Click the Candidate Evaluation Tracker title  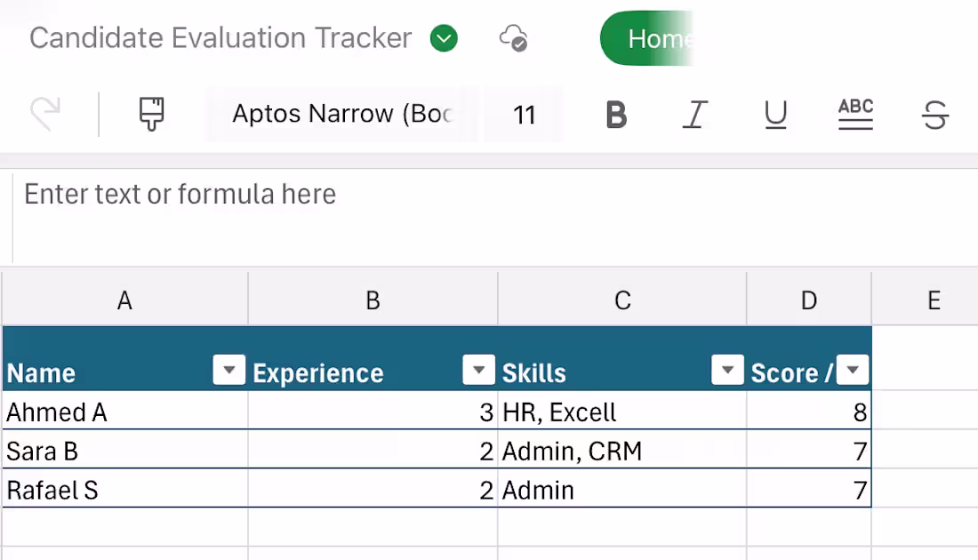[x=220, y=38]
